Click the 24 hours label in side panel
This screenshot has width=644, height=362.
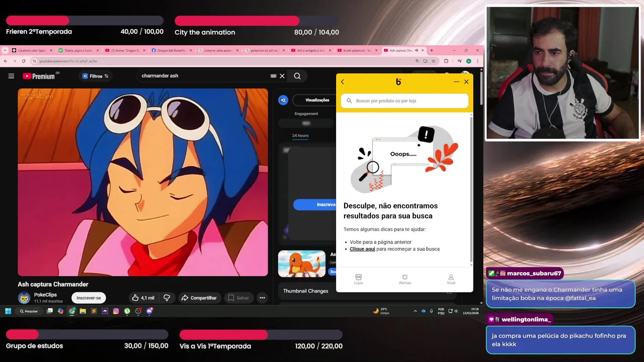tap(300, 136)
